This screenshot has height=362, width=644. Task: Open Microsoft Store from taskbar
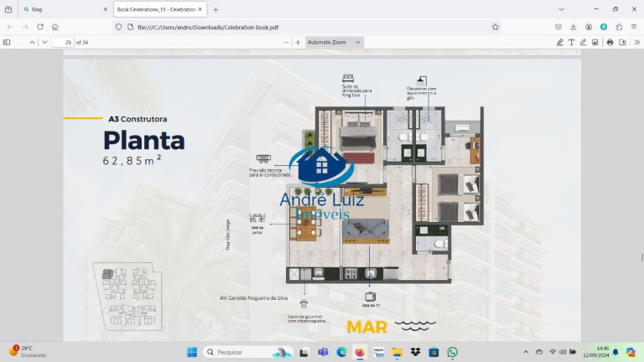[x=434, y=352]
